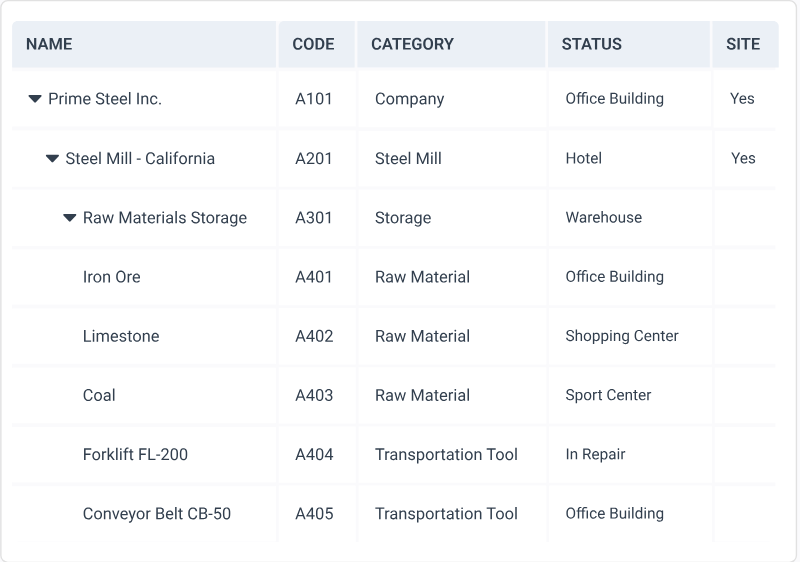The image size is (800, 562).
Task: Click the Sport Center status cell
Action: [608, 395]
